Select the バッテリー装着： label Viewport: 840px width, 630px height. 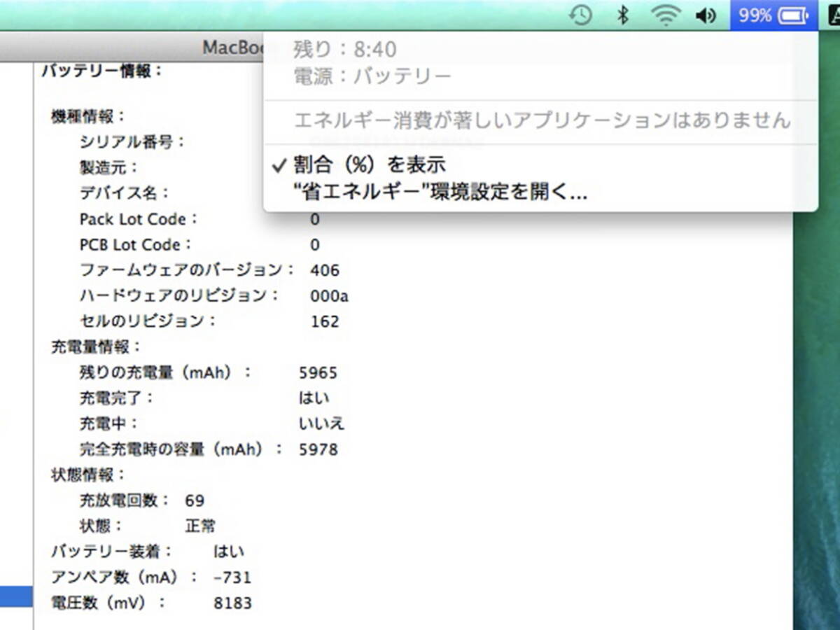tap(111, 552)
